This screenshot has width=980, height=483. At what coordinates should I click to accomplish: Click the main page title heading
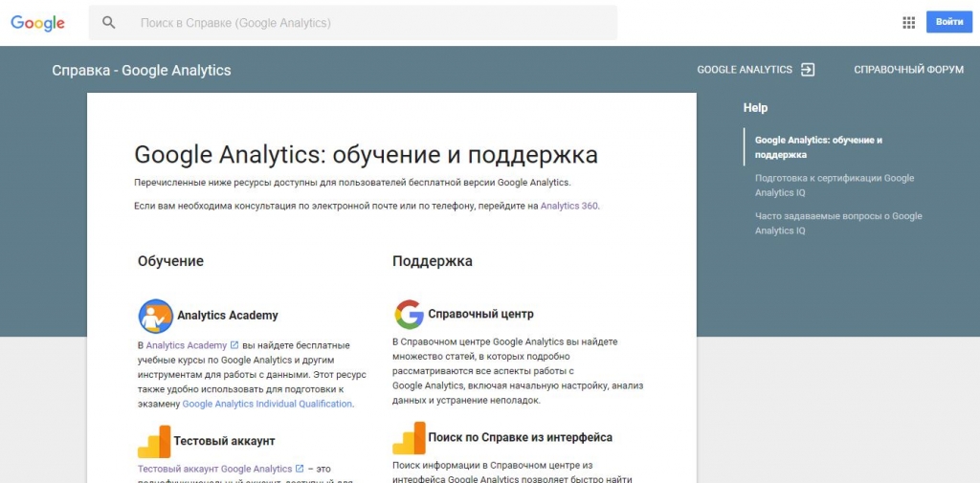click(x=366, y=155)
